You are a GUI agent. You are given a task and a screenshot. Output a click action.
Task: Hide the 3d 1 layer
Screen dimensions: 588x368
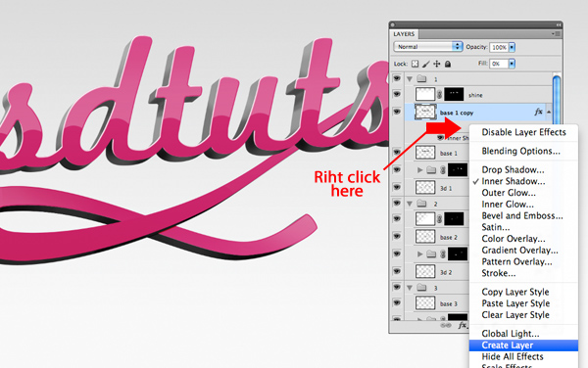coord(397,187)
